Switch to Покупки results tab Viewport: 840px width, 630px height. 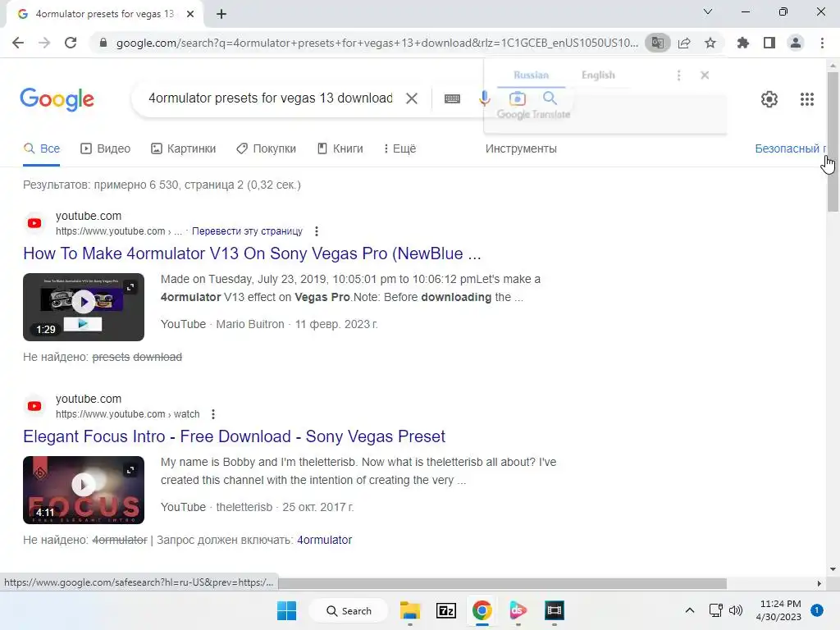267,149
